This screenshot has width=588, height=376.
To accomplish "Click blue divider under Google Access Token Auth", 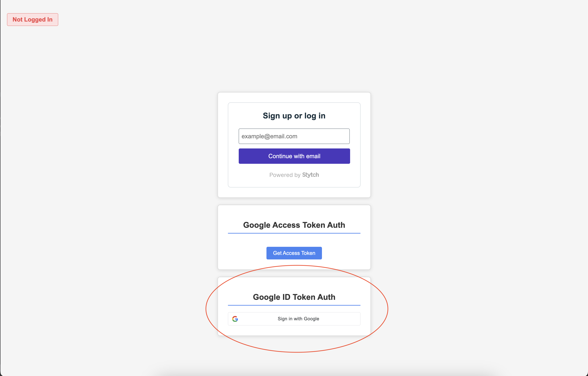I will (294, 233).
